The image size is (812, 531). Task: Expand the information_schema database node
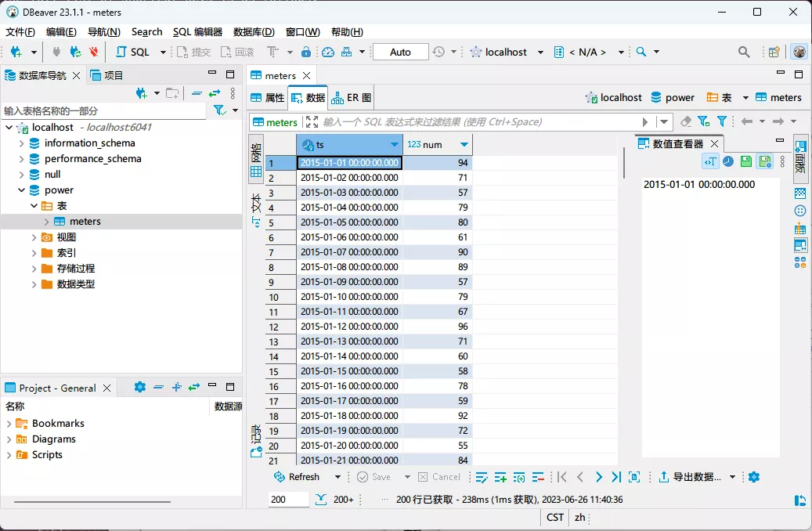coord(21,143)
